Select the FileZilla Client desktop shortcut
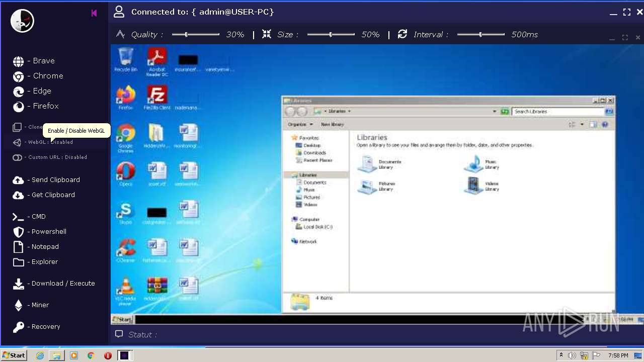Screen dimensions: 644x362 [x=157, y=98]
